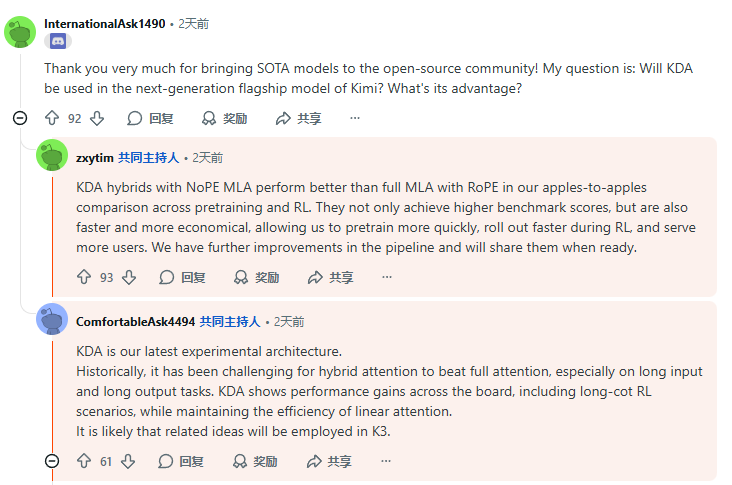Reply to zxytim's comment
Image resolution: width=732 pixels, height=485 pixels.
tap(182, 277)
